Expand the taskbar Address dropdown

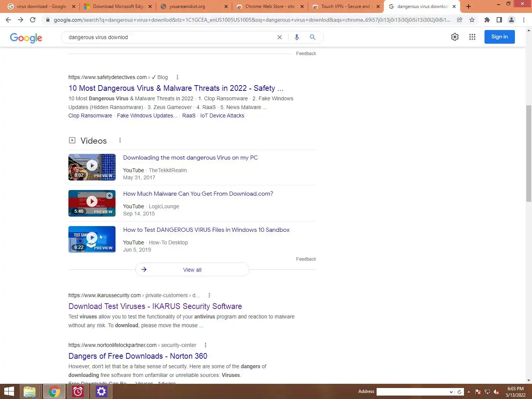pyautogui.click(x=451, y=392)
